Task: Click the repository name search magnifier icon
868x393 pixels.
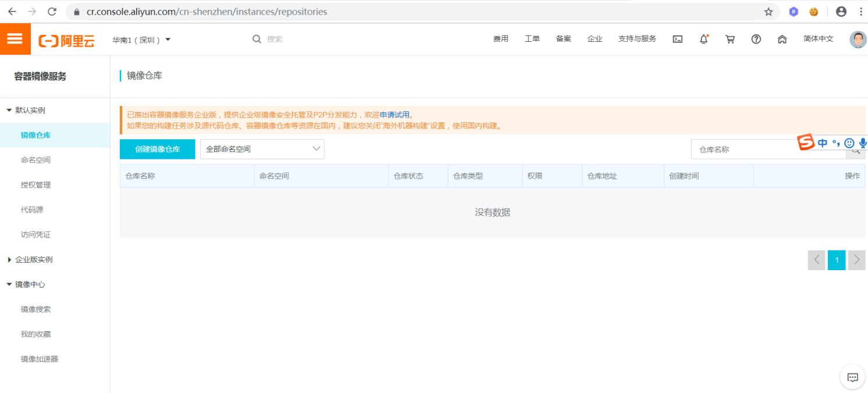Action: click(855, 150)
